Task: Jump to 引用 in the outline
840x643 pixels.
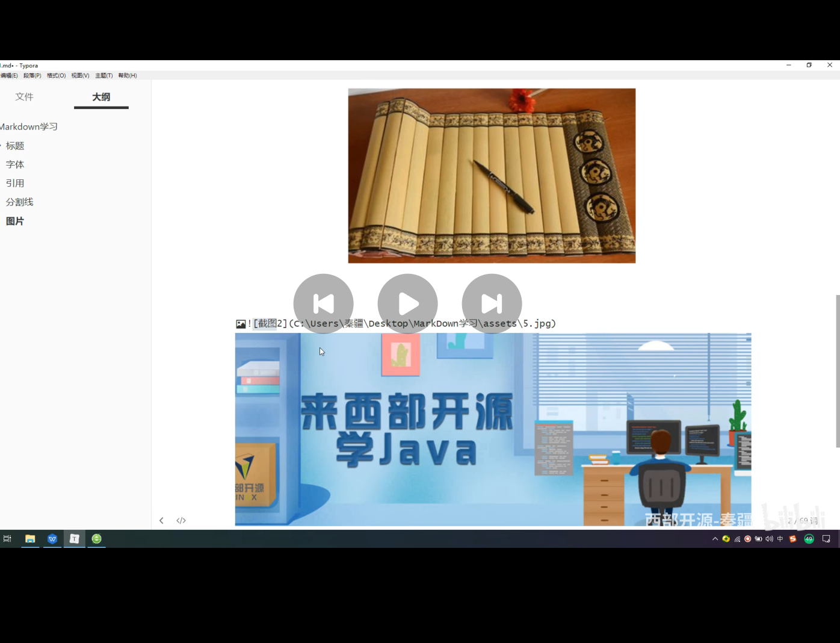Action: 15,183
